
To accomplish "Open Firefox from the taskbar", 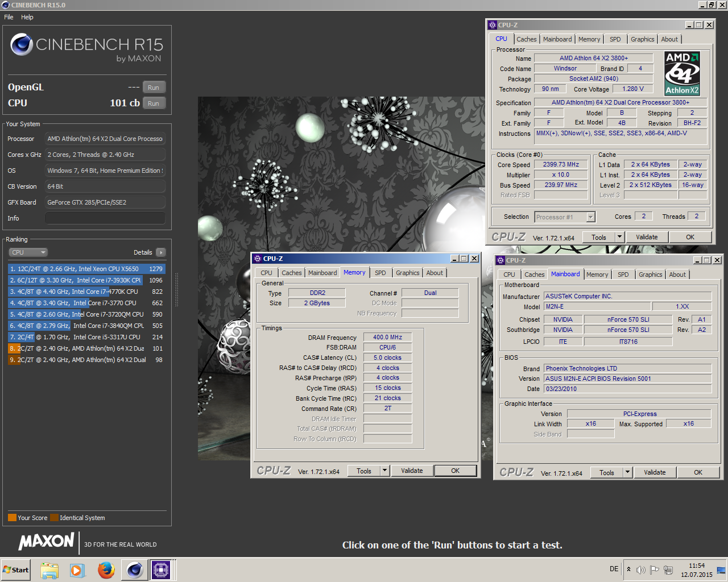I will tap(106, 570).
